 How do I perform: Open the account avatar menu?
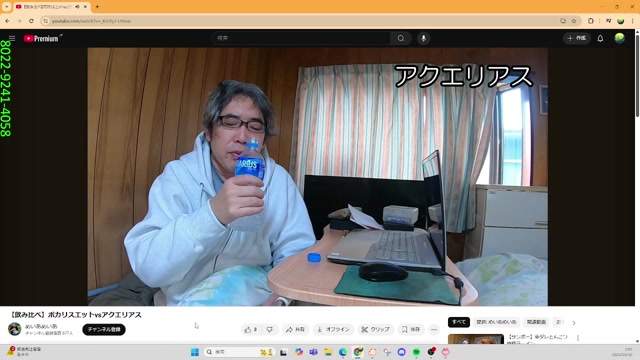tap(620, 38)
